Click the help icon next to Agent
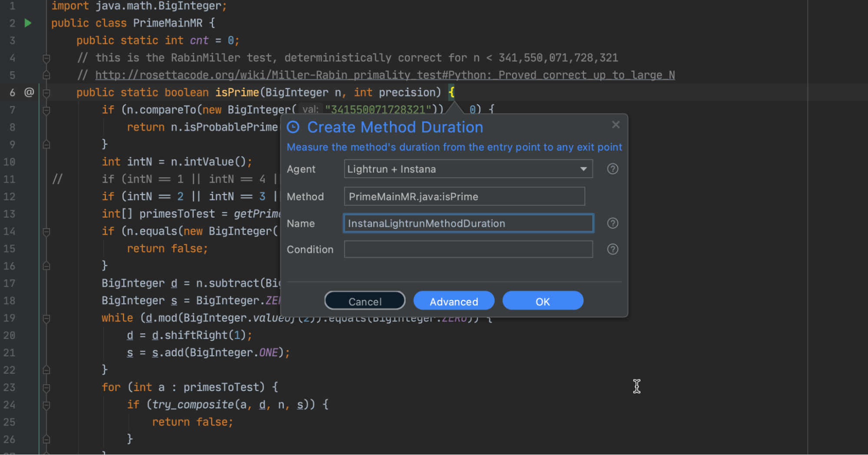Image resolution: width=868 pixels, height=455 pixels. [612, 169]
